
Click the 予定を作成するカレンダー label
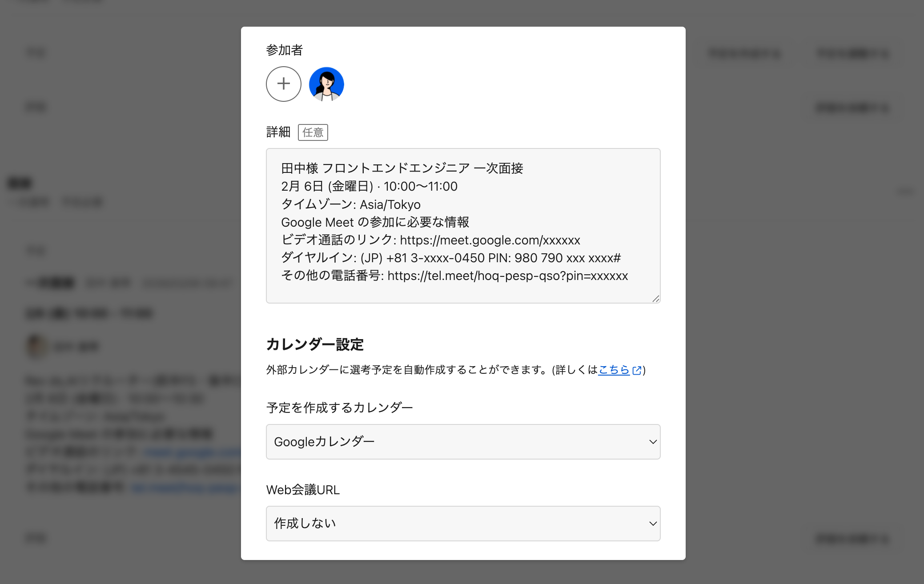(x=339, y=408)
